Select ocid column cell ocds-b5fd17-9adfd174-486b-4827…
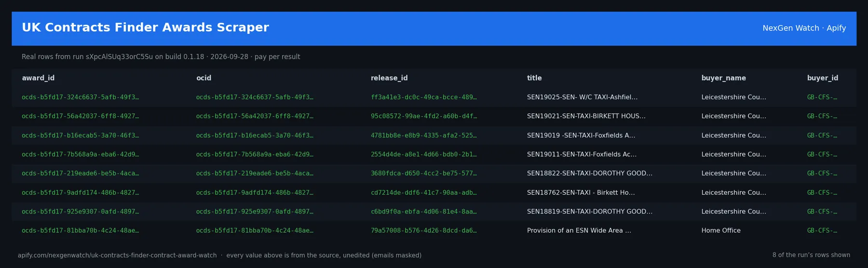The width and height of the screenshot is (868, 268). [255, 192]
